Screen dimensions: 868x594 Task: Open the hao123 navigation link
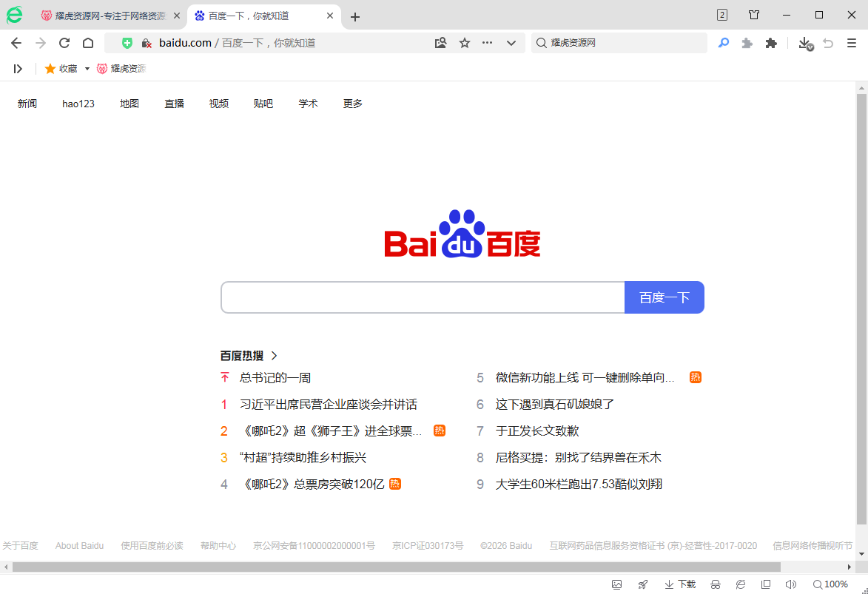tap(78, 103)
